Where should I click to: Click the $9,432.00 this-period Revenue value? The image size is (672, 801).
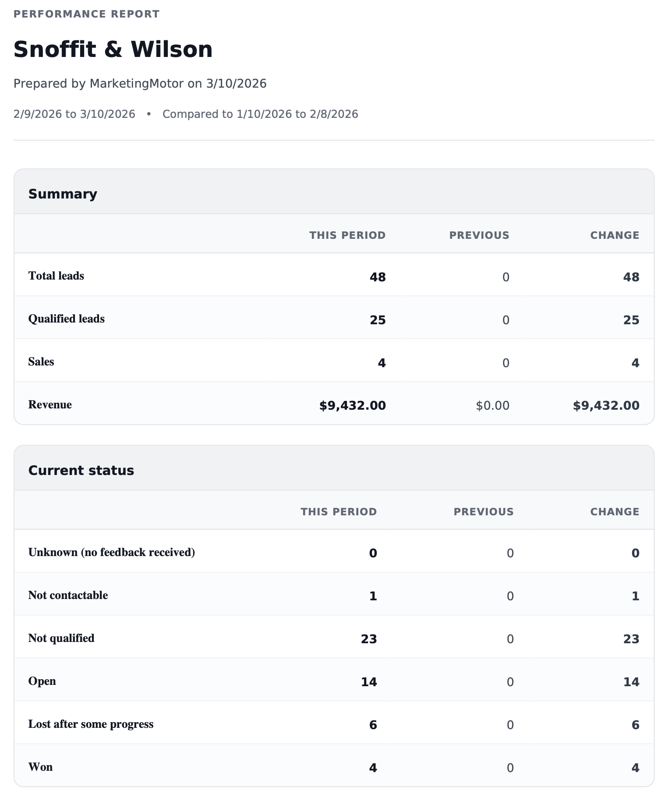[x=352, y=405]
